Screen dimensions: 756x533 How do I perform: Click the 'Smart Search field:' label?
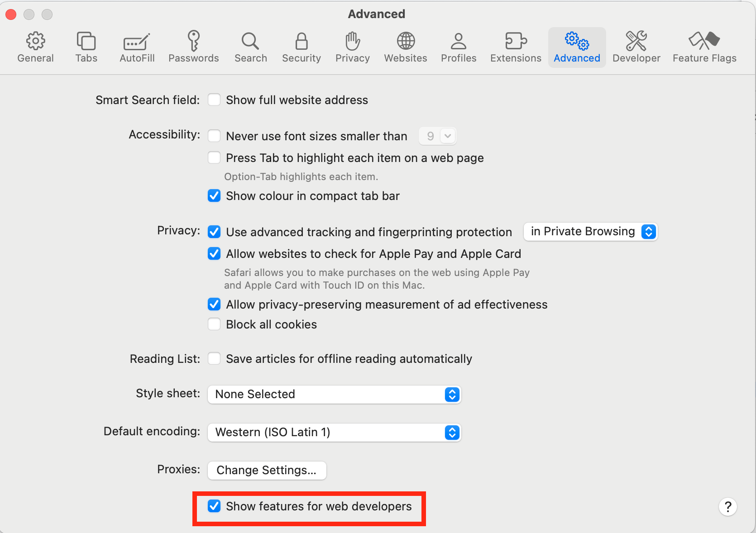click(148, 100)
